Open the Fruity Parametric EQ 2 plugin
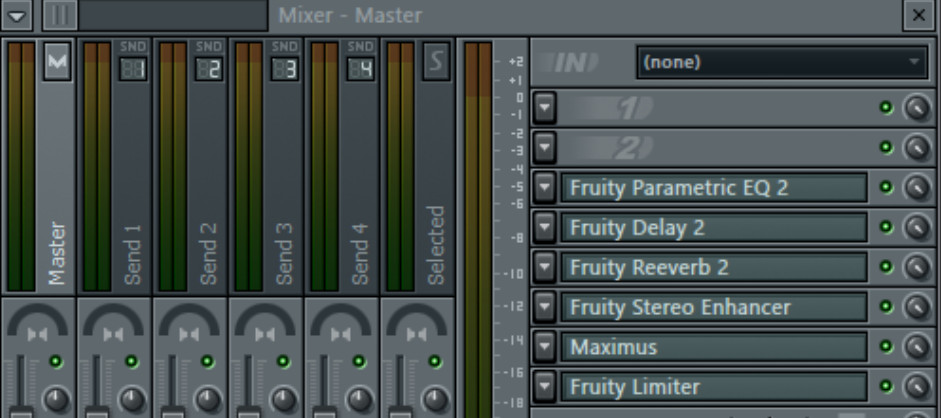 [714, 188]
